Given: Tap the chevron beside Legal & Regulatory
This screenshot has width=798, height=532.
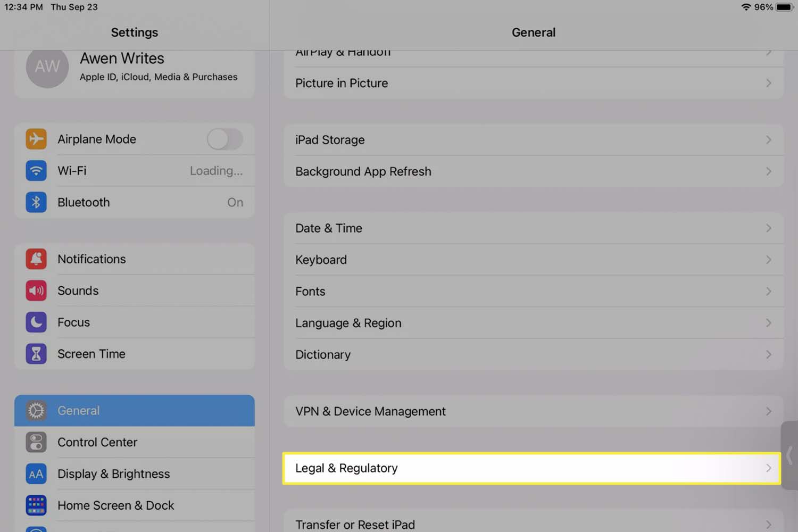Looking at the screenshot, I should pos(768,468).
